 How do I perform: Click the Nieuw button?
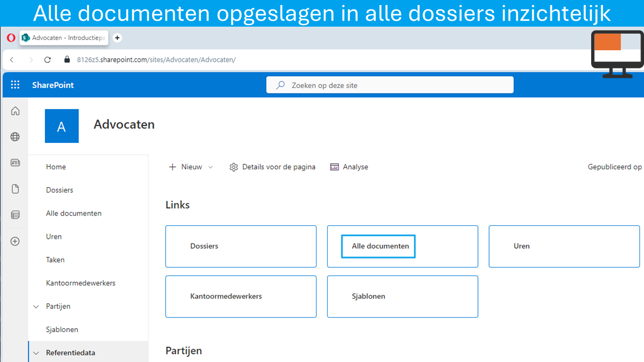click(x=191, y=167)
